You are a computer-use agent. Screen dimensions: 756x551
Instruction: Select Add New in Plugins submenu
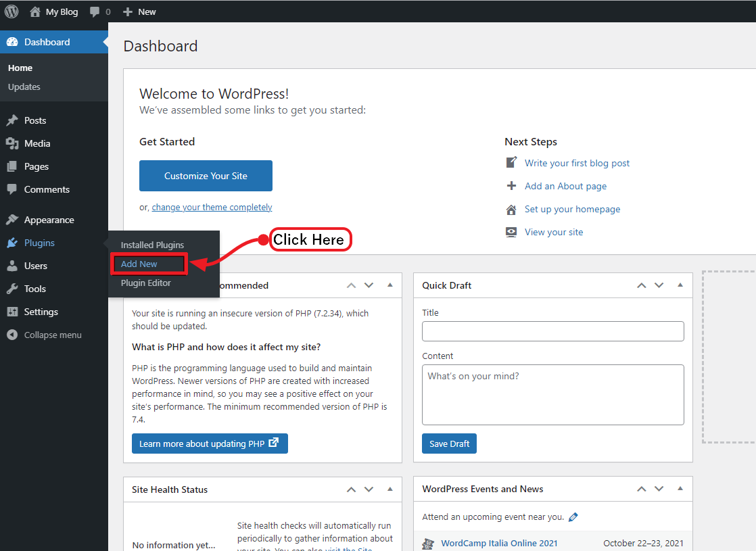[x=139, y=264]
